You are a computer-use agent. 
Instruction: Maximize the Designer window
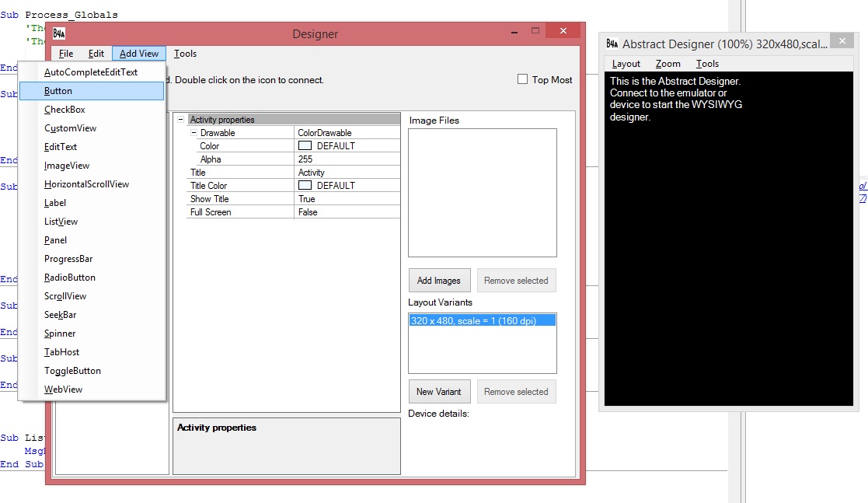pos(535,31)
